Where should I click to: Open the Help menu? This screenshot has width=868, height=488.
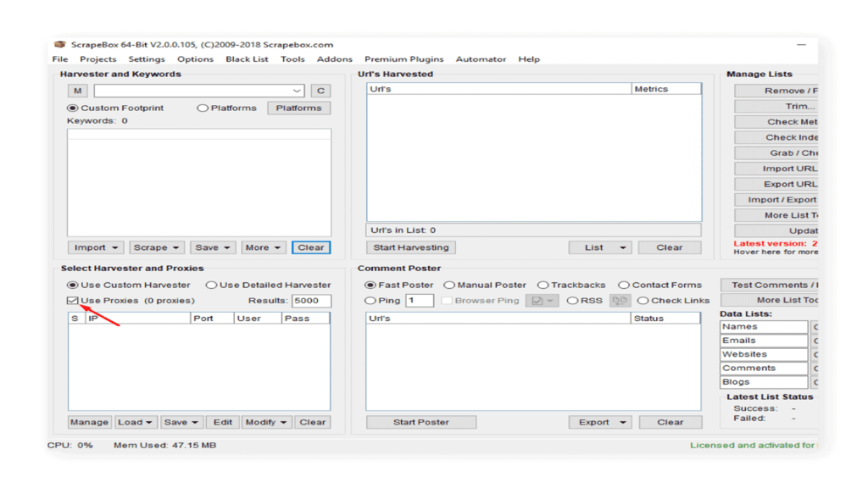click(x=529, y=59)
